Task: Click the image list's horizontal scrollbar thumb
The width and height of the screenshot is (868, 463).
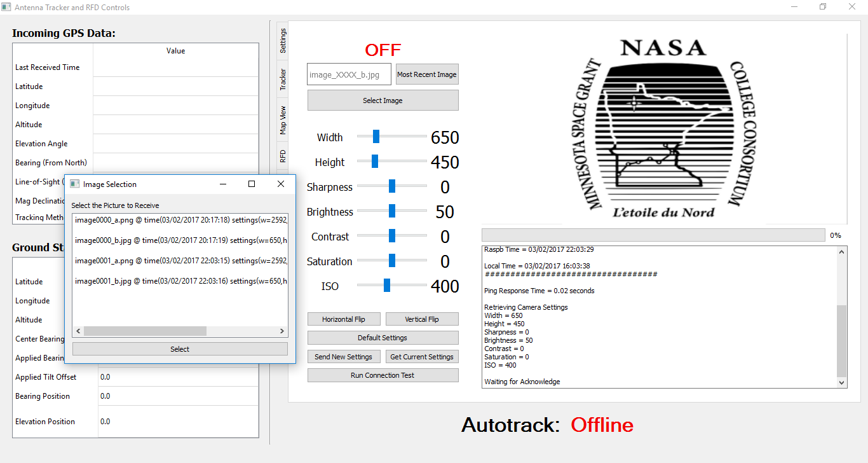Action: (145, 331)
